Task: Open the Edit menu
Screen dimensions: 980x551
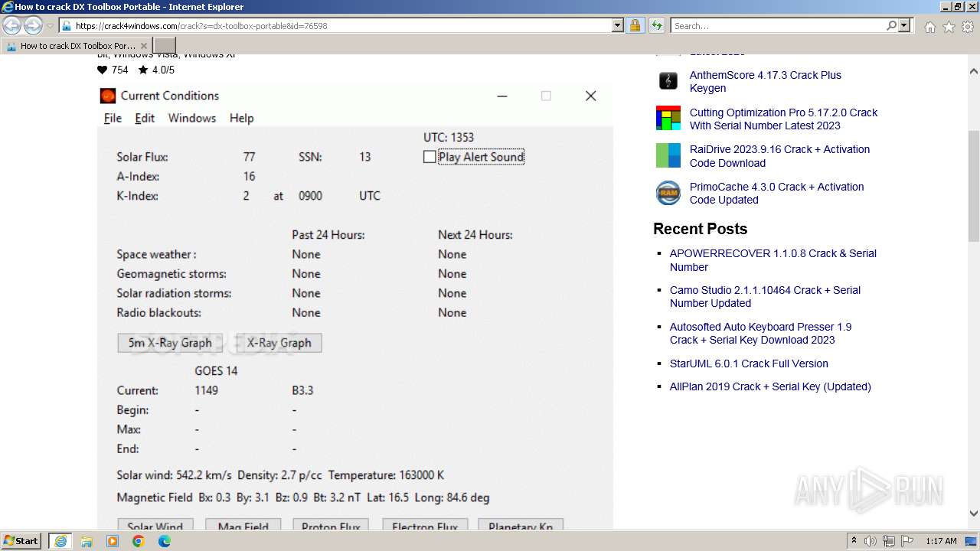Action: click(x=145, y=118)
